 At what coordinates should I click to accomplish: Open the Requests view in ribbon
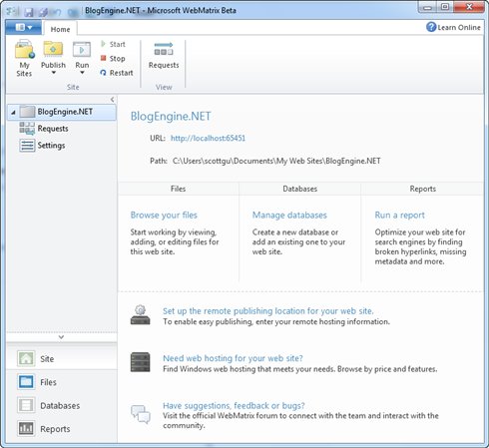point(164,55)
